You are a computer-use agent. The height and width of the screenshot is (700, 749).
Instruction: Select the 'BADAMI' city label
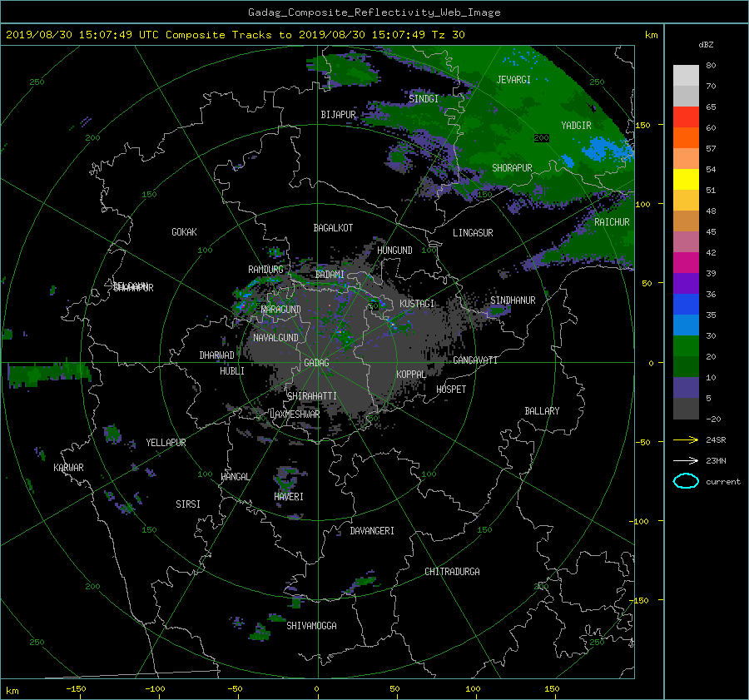point(330,275)
